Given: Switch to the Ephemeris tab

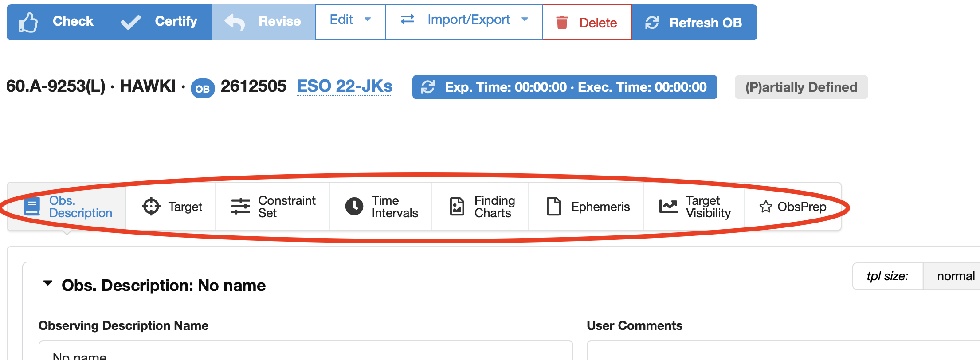Looking at the screenshot, I should coord(587,207).
